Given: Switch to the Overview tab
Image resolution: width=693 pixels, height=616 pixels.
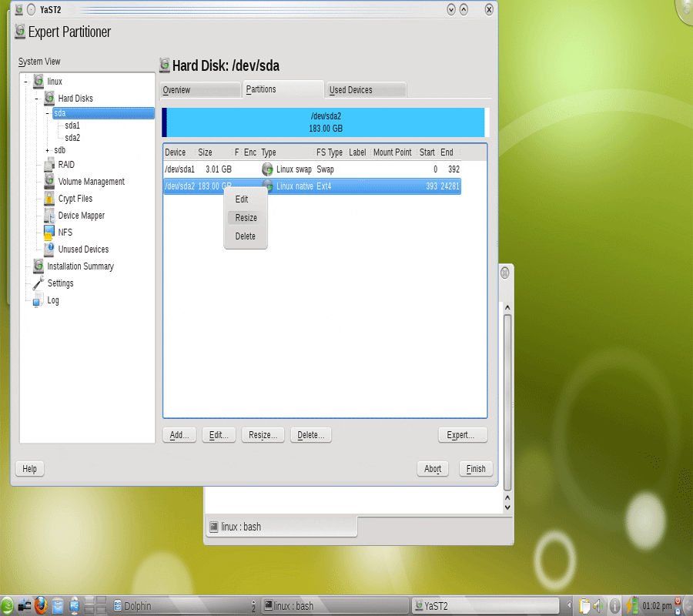Looking at the screenshot, I should click(x=199, y=89).
